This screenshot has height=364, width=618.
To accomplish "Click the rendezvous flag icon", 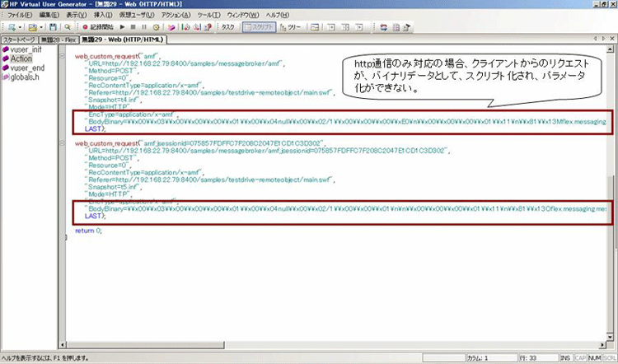I will tap(207, 27).
